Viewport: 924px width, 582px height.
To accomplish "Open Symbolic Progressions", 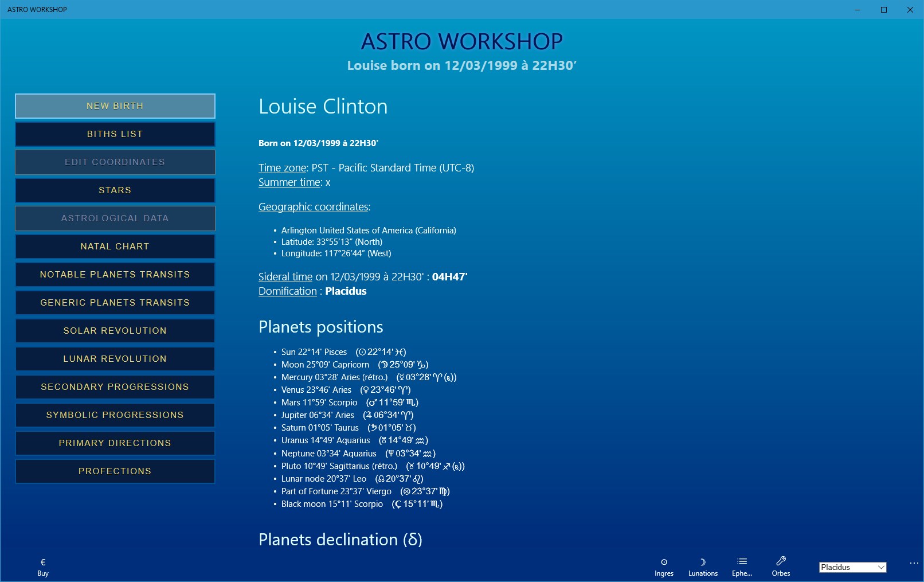I will pos(115,415).
